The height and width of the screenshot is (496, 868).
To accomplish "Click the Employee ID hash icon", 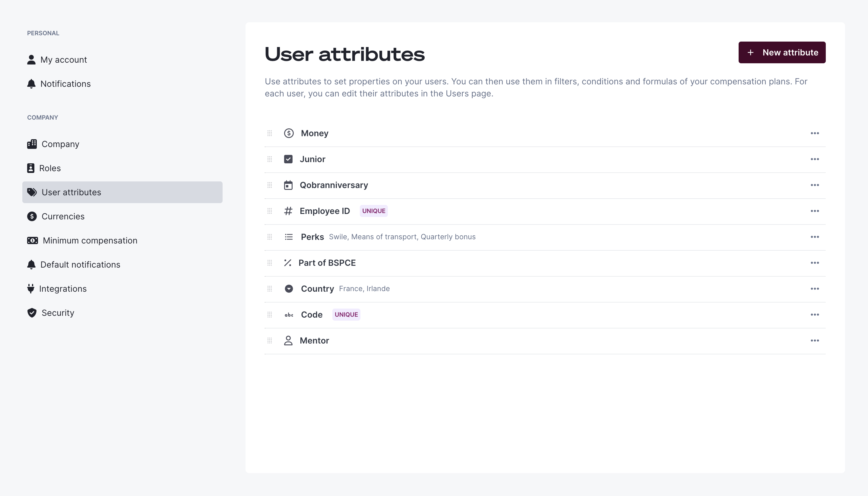I will click(288, 211).
